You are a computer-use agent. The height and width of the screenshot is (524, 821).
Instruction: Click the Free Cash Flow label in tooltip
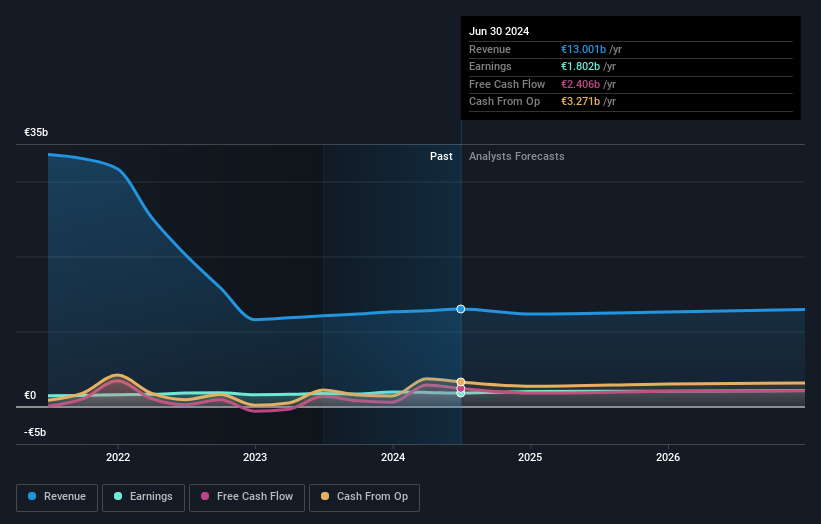pyautogui.click(x=507, y=84)
